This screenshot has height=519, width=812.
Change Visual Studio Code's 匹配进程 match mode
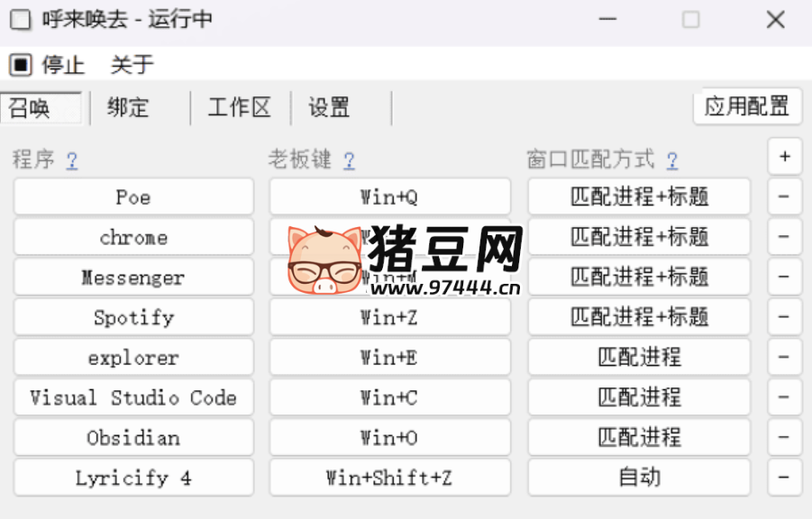(x=639, y=397)
